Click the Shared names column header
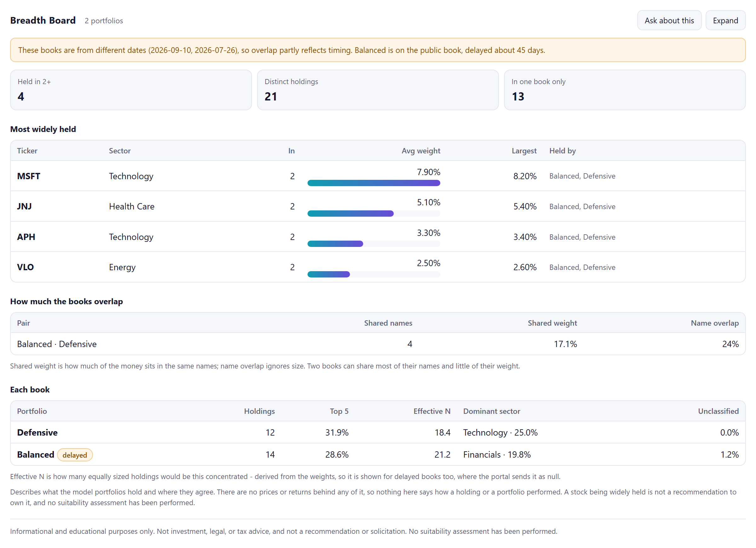 pyautogui.click(x=388, y=323)
